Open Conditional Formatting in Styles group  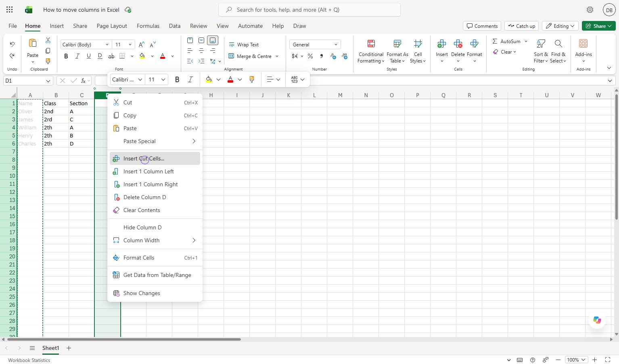[371, 51]
